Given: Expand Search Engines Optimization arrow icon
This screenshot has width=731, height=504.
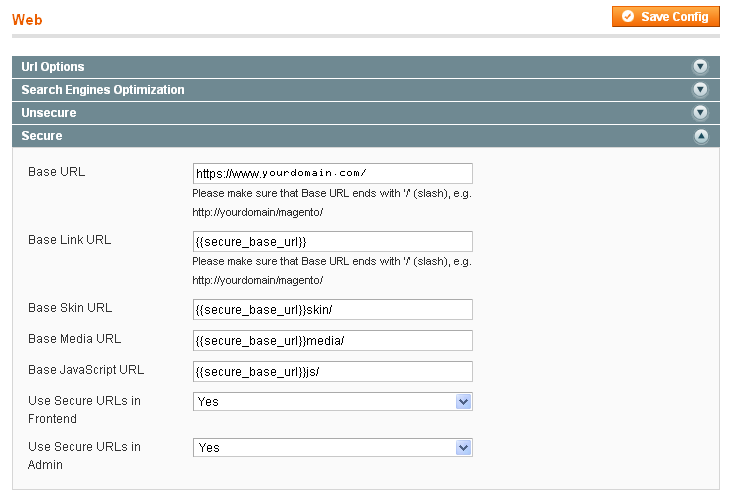Looking at the screenshot, I should coord(700,90).
